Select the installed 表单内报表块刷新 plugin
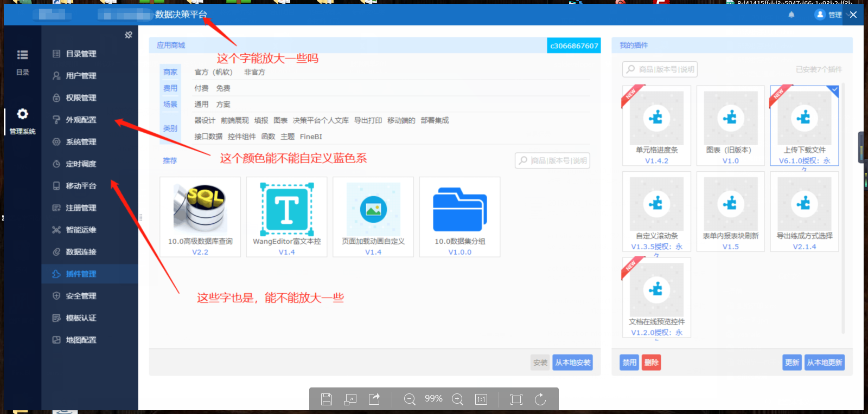868x414 pixels. [x=730, y=211]
